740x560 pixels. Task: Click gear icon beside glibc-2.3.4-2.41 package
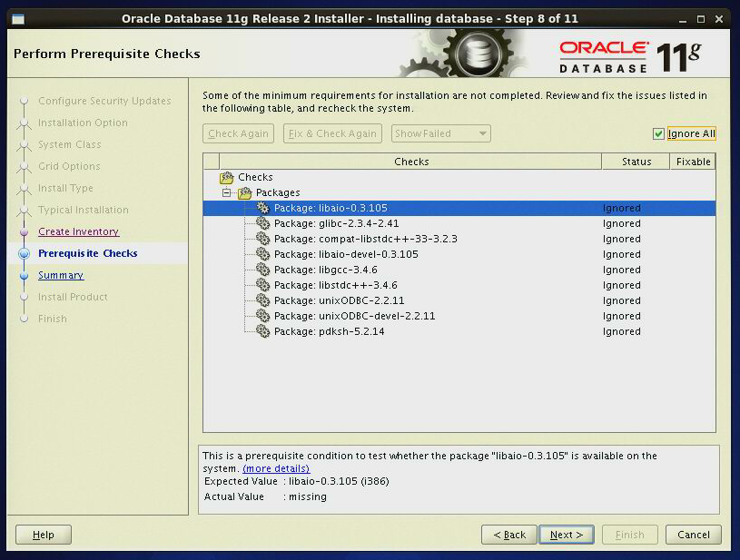click(x=263, y=223)
